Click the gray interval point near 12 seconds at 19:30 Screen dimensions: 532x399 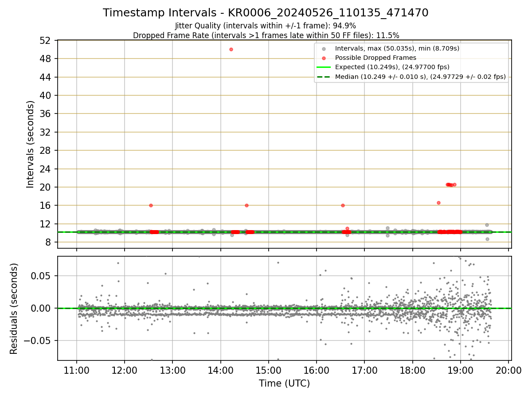tap(487, 225)
